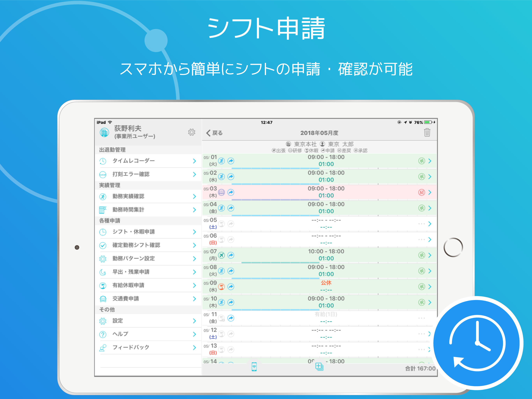Open the settings gear beside the user name
This screenshot has width=532, height=399.
[x=191, y=132]
